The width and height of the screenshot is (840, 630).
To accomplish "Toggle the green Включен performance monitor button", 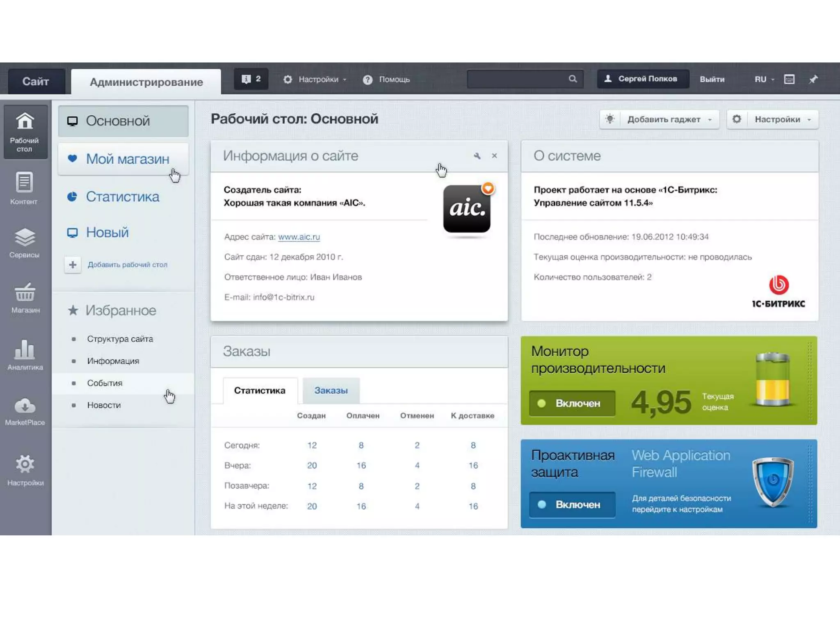I will [572, 403].
